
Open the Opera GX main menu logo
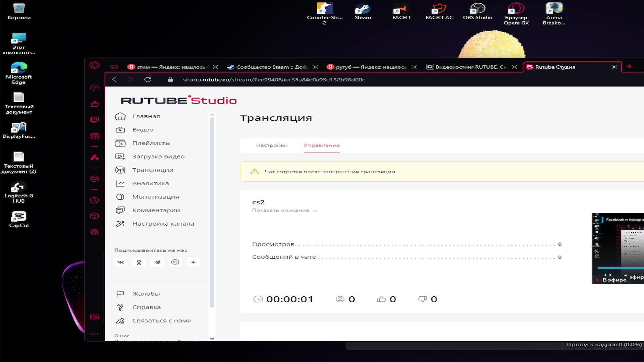point(95,65)
